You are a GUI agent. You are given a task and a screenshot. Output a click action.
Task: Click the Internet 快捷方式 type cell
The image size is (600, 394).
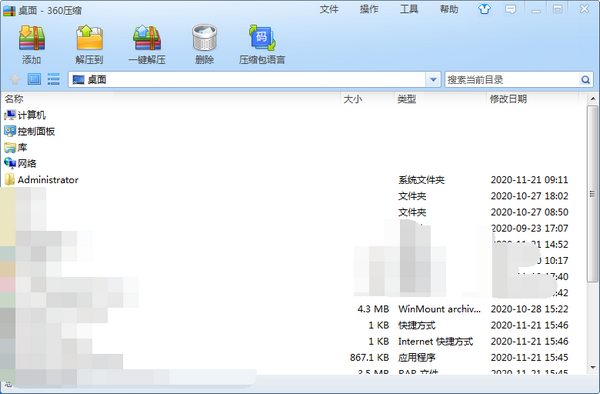pos(435,341)
